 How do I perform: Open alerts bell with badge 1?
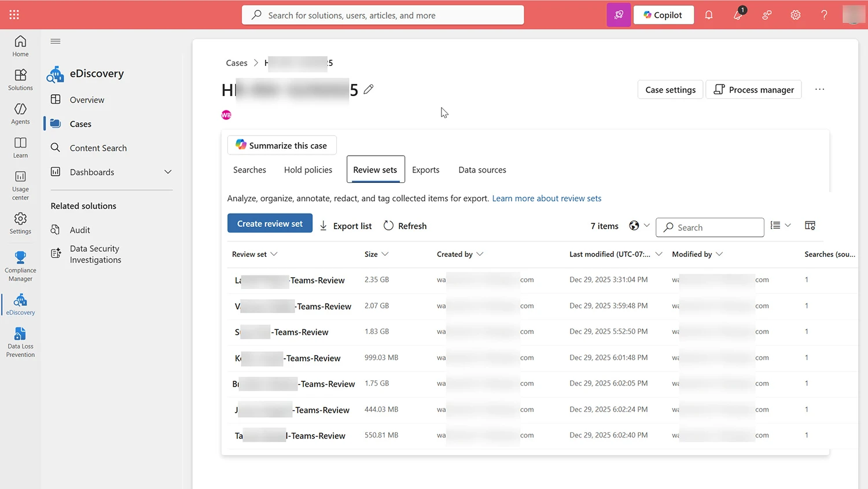pyautogui.click(x=738, y=15)
